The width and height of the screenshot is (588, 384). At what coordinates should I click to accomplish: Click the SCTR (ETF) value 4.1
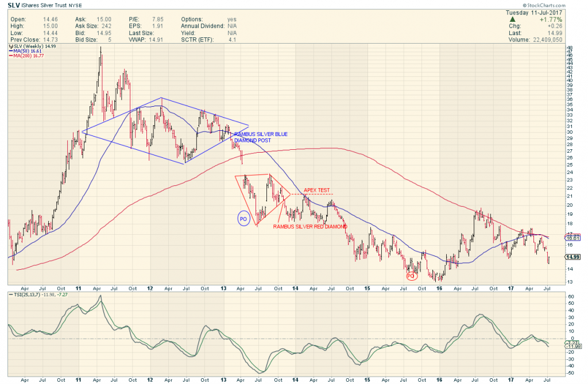232,40
